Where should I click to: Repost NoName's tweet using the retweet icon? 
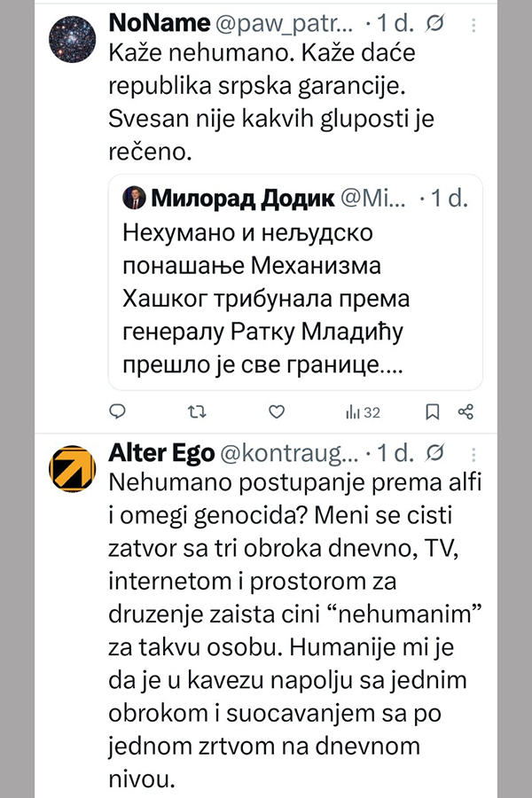199,411
